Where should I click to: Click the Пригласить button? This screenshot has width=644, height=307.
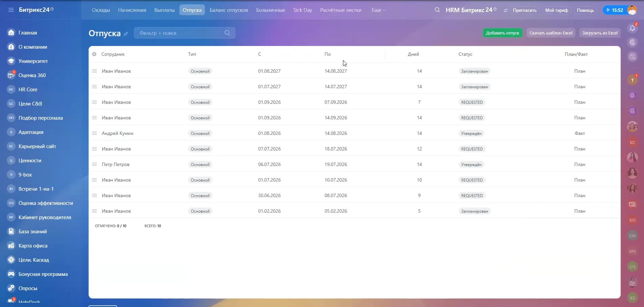[525, 10]
